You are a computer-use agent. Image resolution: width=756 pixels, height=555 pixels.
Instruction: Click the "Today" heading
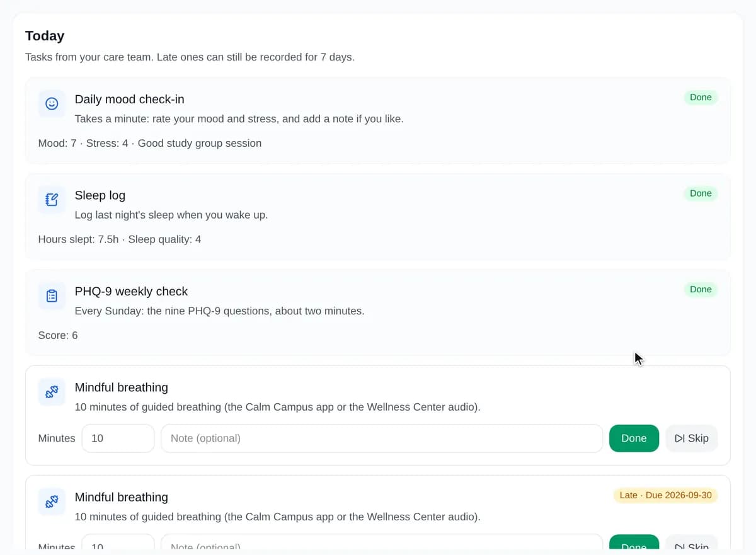point(45,36)
